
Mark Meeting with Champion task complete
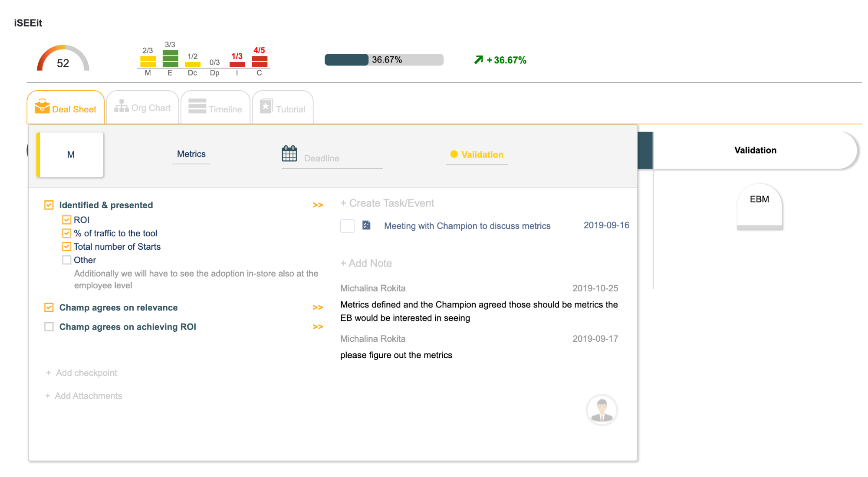click(347, 225)
